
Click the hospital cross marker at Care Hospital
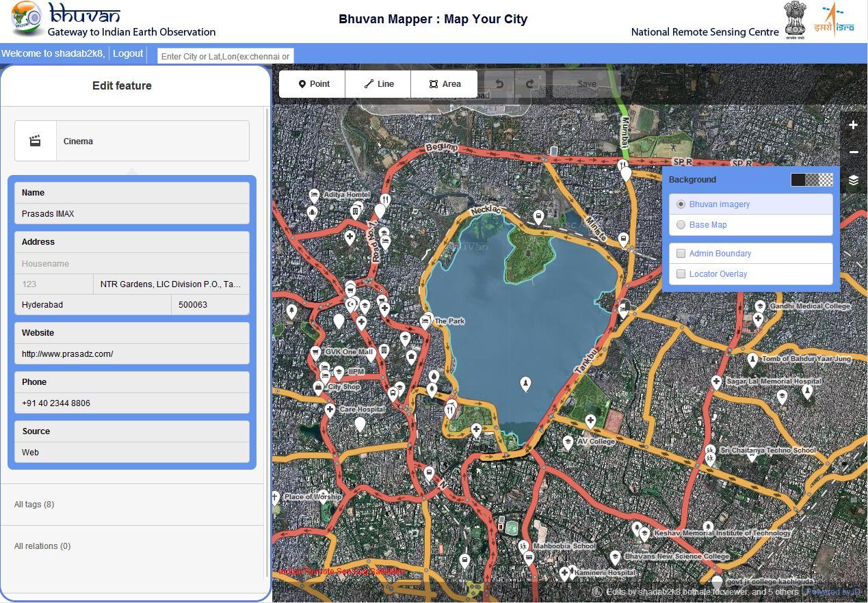tap(330, 410)
